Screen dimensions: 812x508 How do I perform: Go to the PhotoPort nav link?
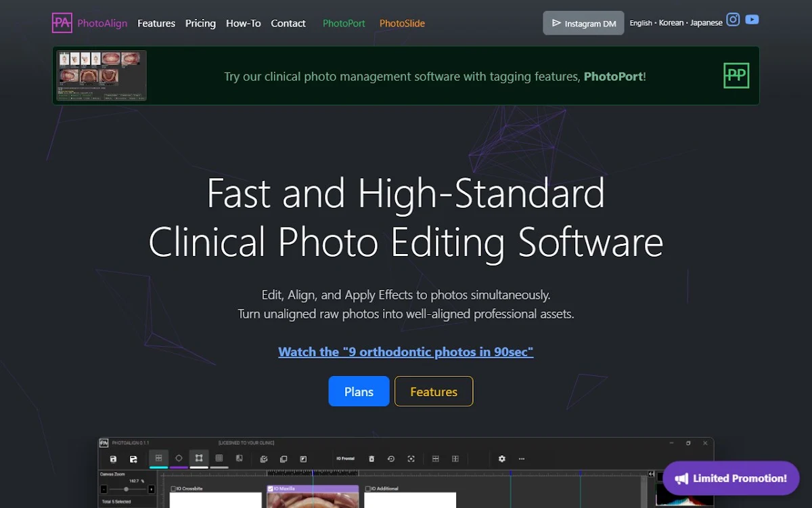pos(344,23)
